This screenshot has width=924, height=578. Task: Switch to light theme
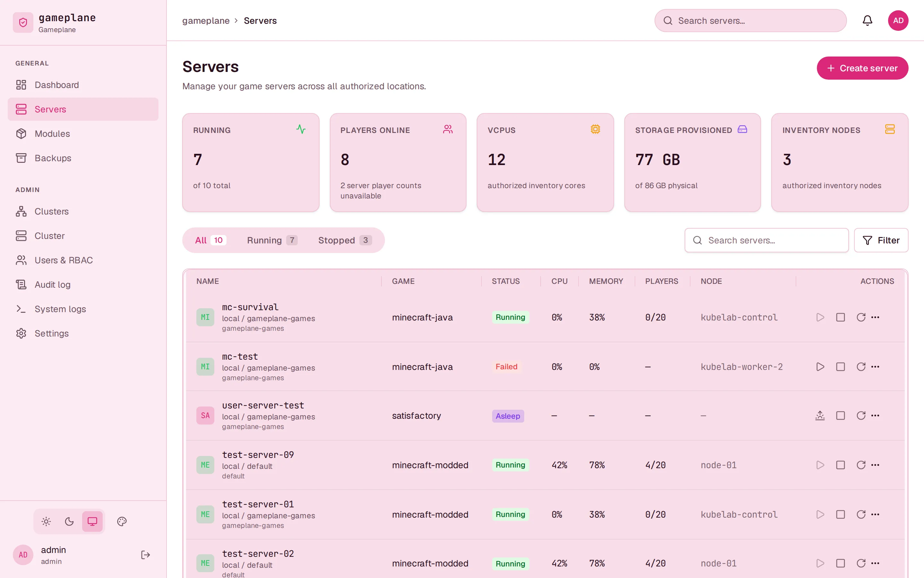tap(46, 521)
